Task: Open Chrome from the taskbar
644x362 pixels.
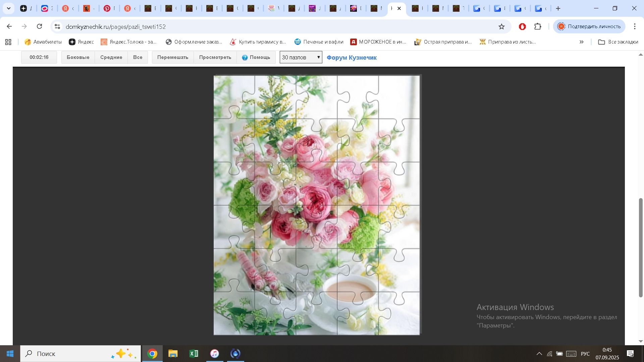Action: click(152, 354)
